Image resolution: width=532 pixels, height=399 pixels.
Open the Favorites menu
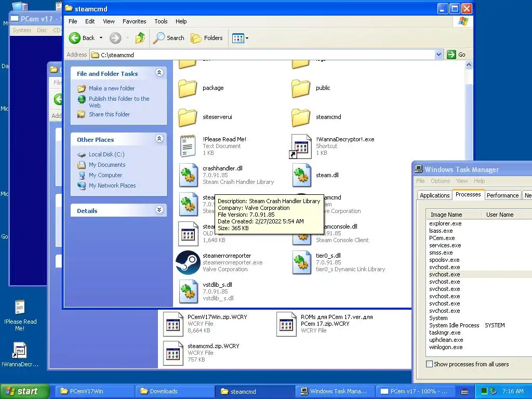tap(135, 21)
